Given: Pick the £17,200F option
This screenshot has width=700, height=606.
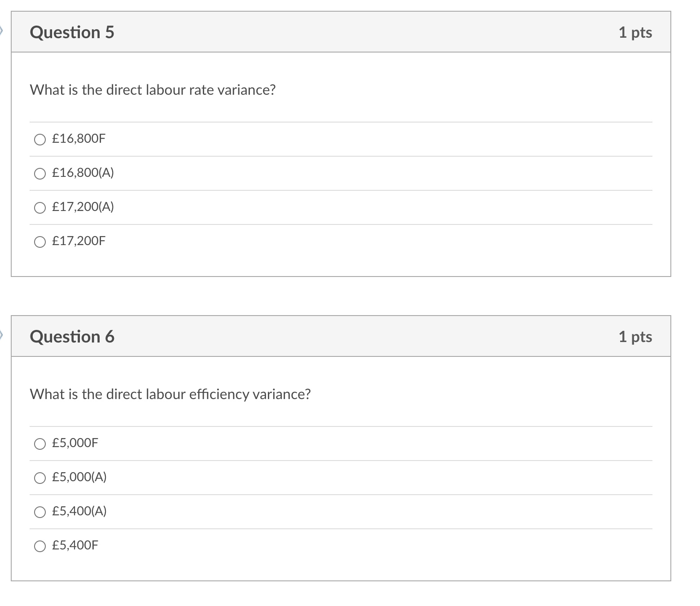Looking at the screenshot, I should pyautogui.click(x=40, y=242).
